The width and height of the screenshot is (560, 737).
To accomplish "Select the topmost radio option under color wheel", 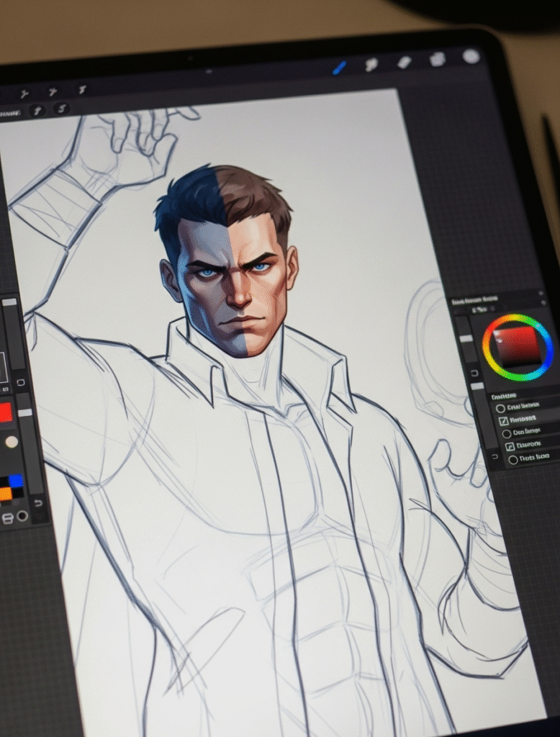I will 500,409.
